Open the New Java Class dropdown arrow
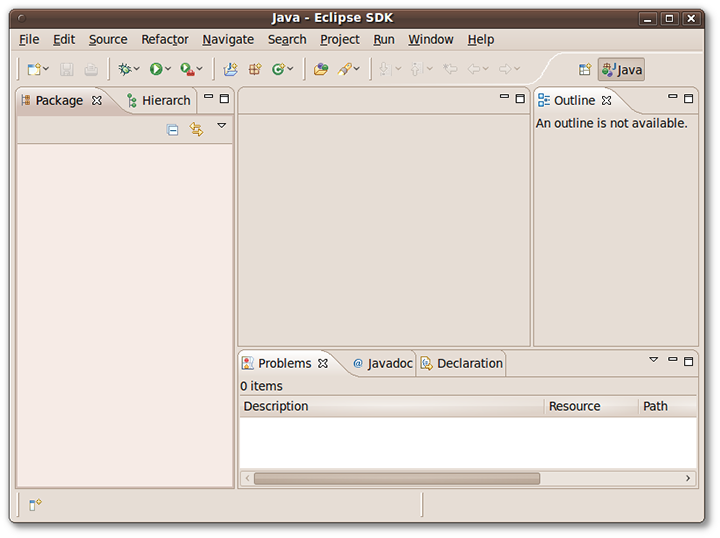This screenshot has height=538, width=720. [290, 69]
